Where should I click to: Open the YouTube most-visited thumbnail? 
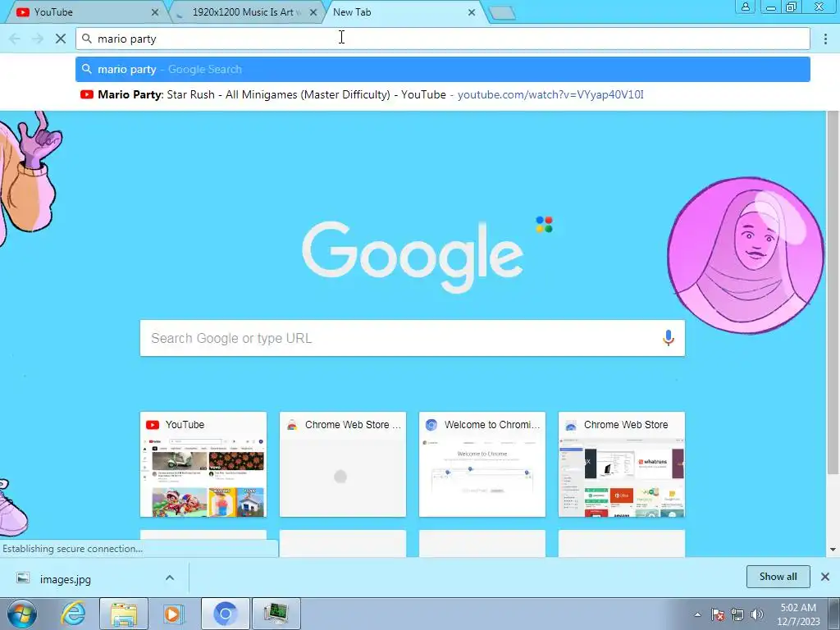[203, 464]
